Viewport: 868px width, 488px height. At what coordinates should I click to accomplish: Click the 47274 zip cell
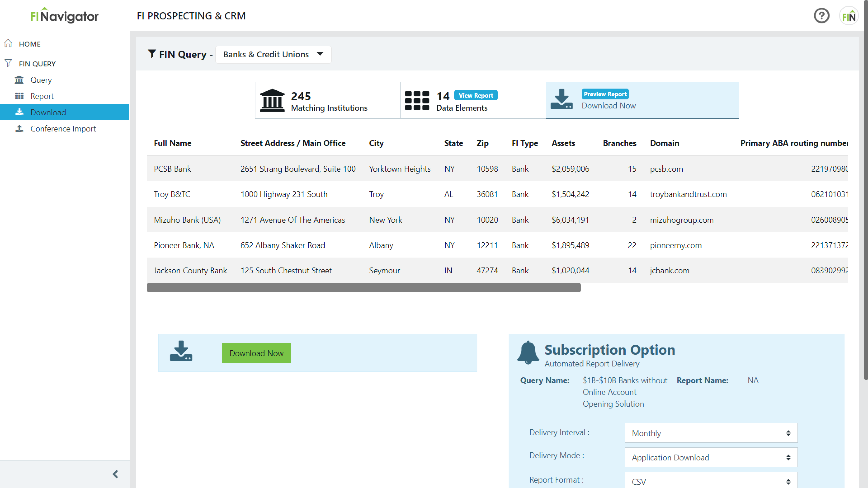(487, 270)
